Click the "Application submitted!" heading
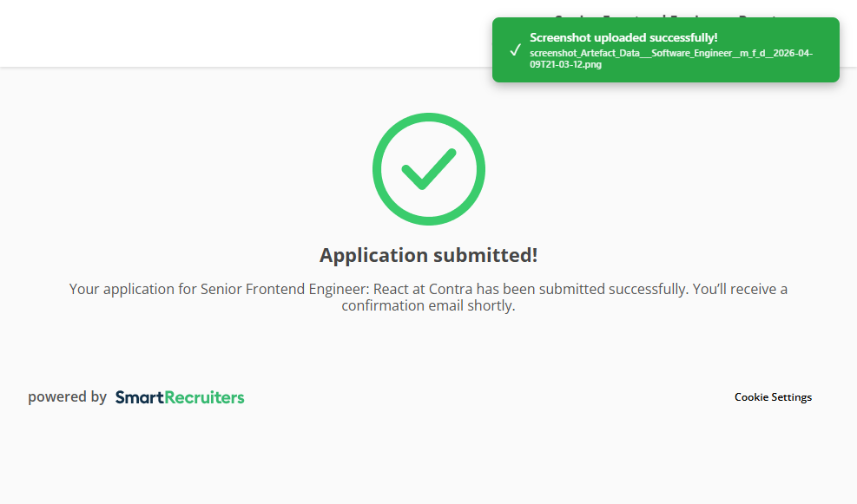Viewport: 857px width, 504px height. [x=428, y=255]
